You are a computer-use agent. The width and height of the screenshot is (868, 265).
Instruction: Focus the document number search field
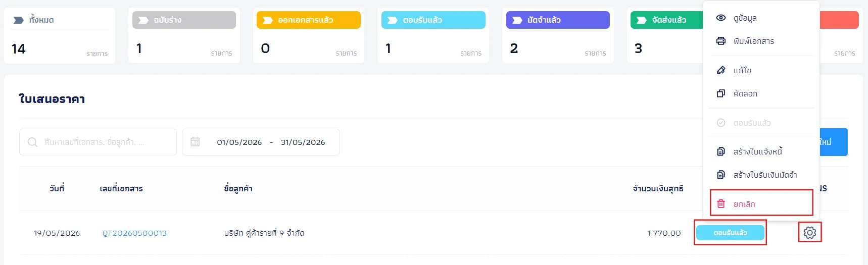point(98,142)
